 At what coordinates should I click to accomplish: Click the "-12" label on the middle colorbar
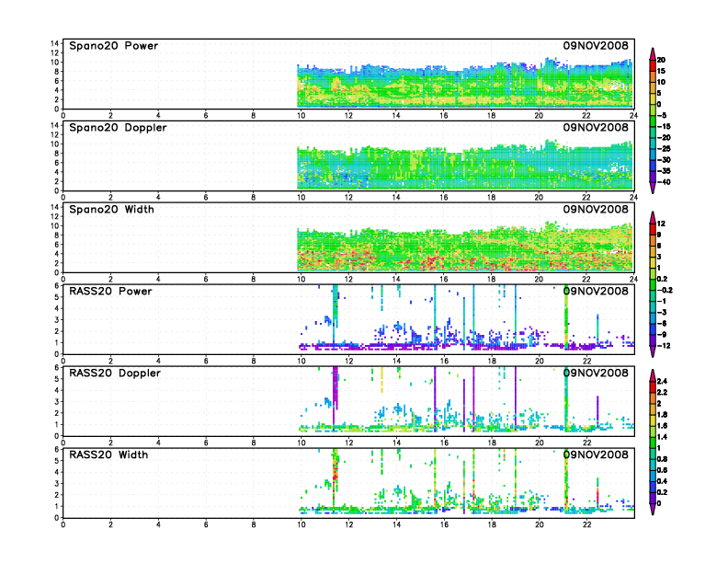pyautogui.click(x=664, y=346)
